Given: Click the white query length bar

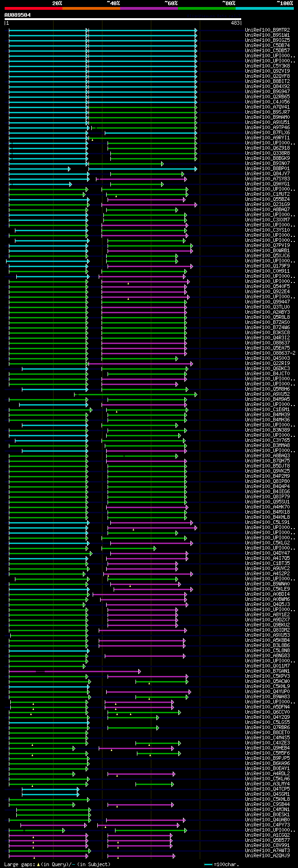Looking at the screenshot, I should pyautogui.click(x=122, y=19).
